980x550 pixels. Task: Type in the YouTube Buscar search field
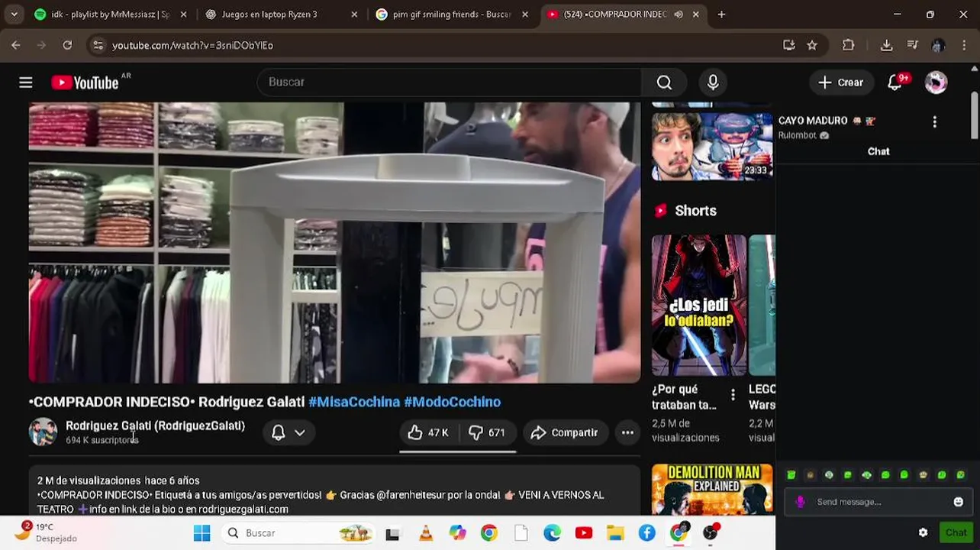(450, 82)
